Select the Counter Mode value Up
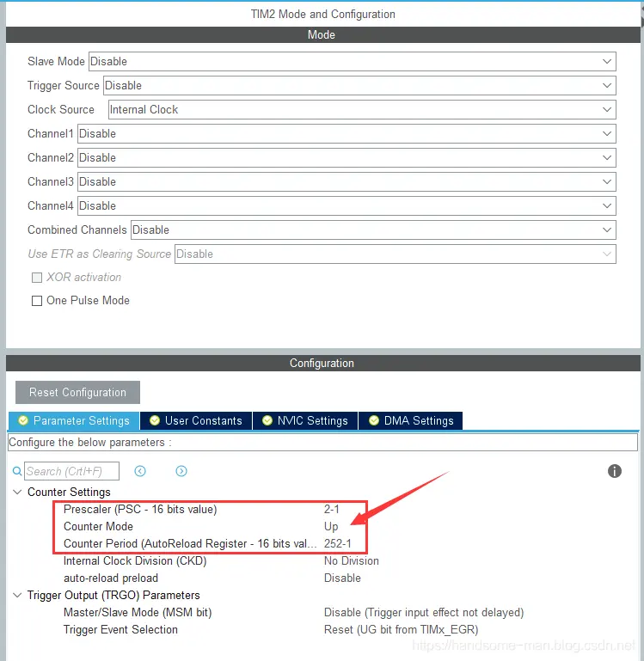644x661 pixels. pos(331,527)
